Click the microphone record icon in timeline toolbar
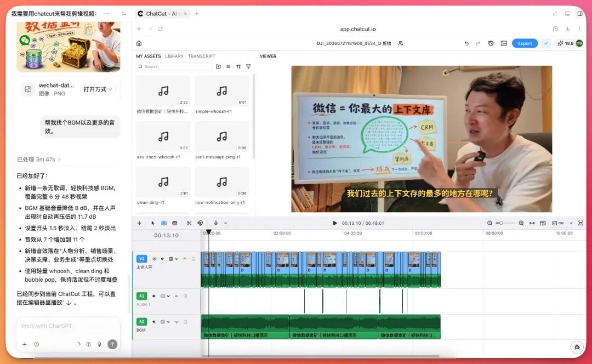 215,223
